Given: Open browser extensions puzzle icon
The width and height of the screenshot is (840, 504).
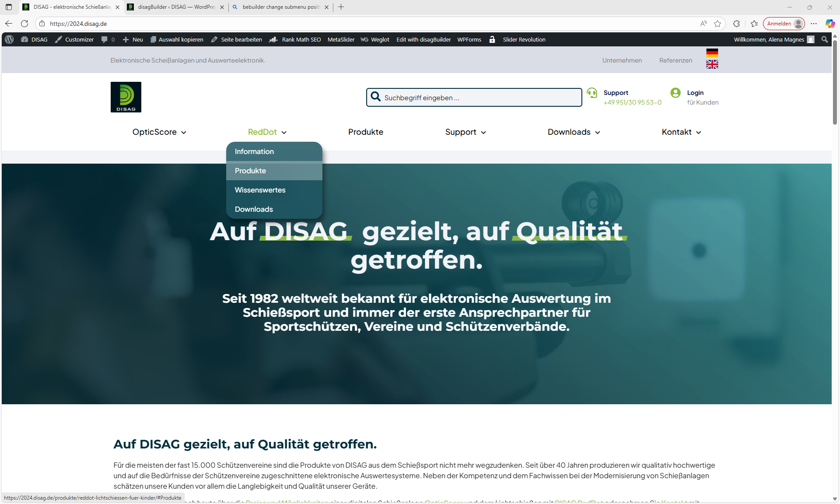Looking at the screenshot, I should pos(736,24).
